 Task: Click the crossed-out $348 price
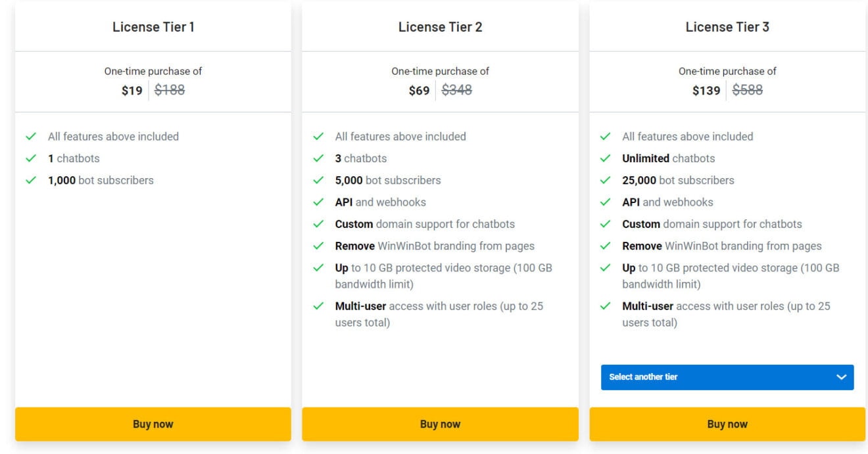456,90
